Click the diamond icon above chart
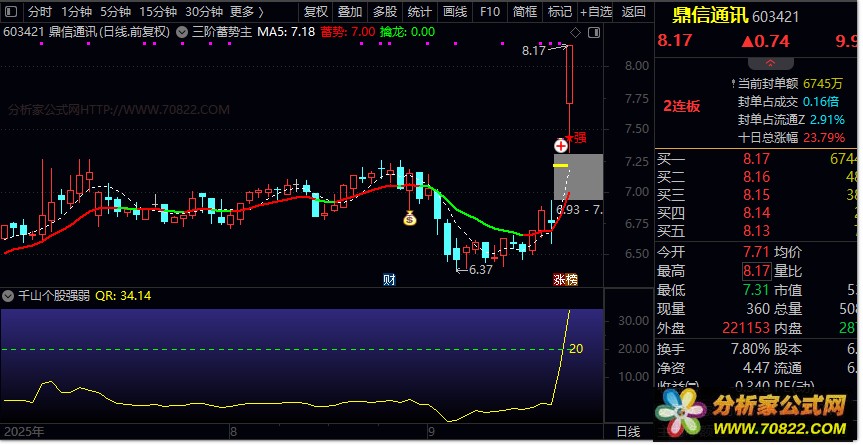This screenshot has height=445, width=863. [x=575, y=32]
